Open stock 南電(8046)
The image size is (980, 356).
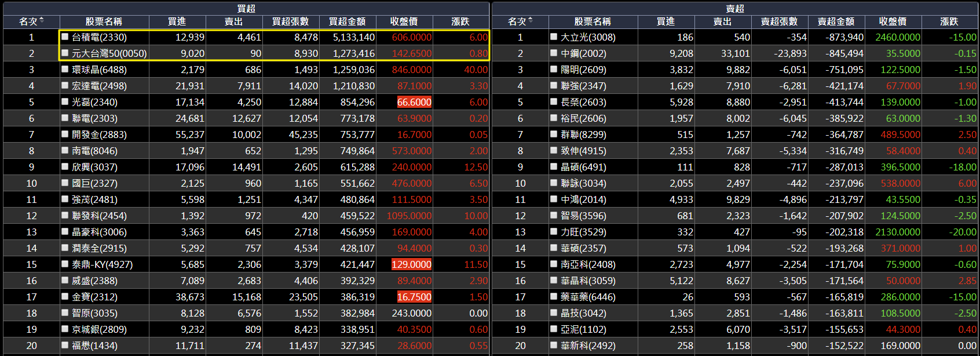coord(94,151)
